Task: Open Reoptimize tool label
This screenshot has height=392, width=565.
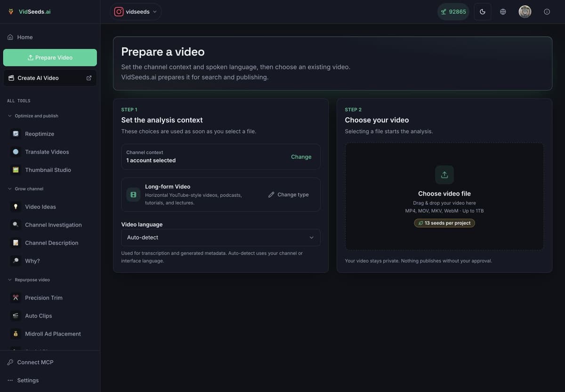Action: pyautogui.click(x=40, y=134)
